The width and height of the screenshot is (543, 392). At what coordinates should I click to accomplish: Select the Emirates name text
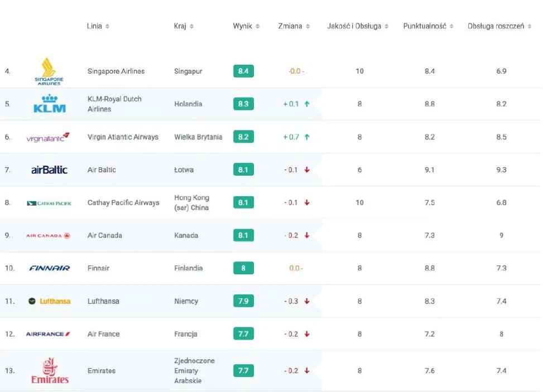tap(102, 371)
